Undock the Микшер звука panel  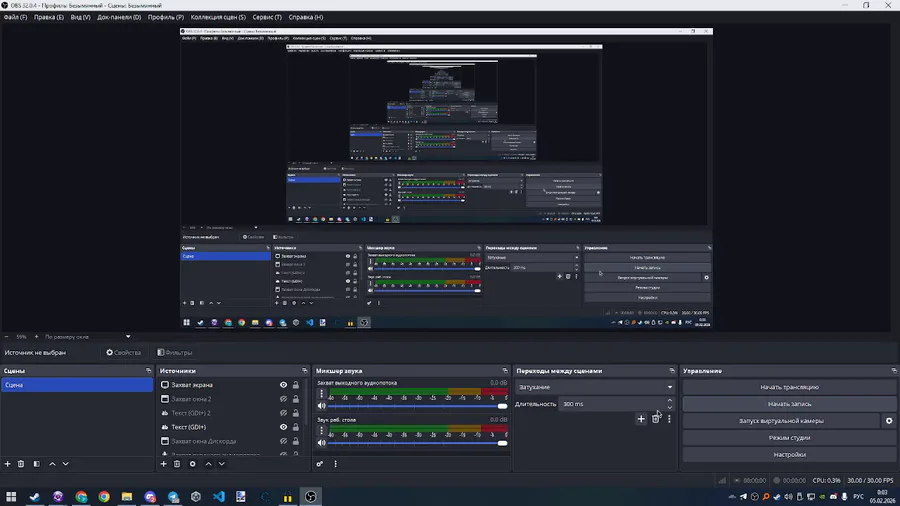point(505,371)
